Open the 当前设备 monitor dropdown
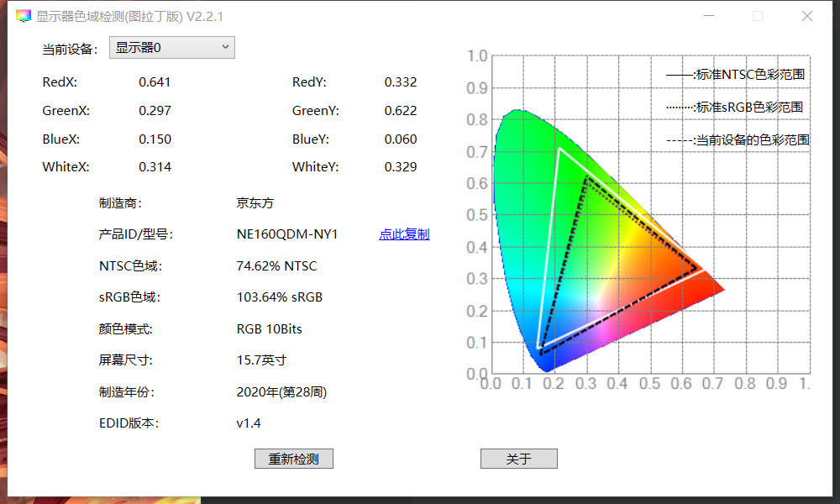 click(x=172, y=48)
